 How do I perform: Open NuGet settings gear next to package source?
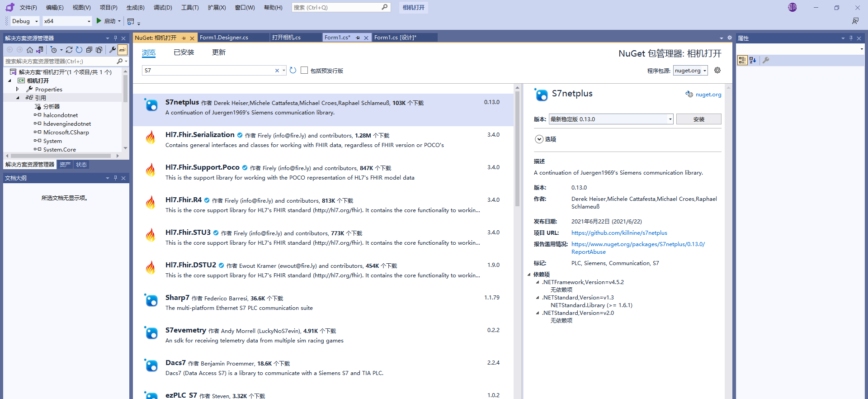coord(717,70)
